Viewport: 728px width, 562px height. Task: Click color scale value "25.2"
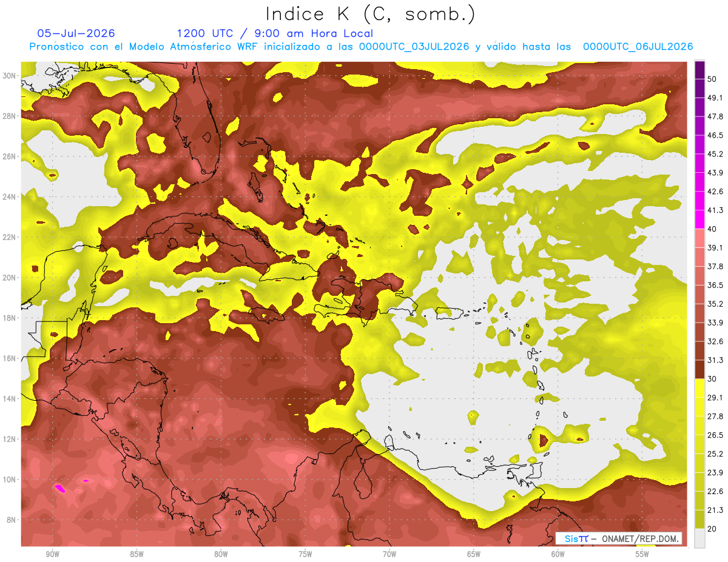715,454
